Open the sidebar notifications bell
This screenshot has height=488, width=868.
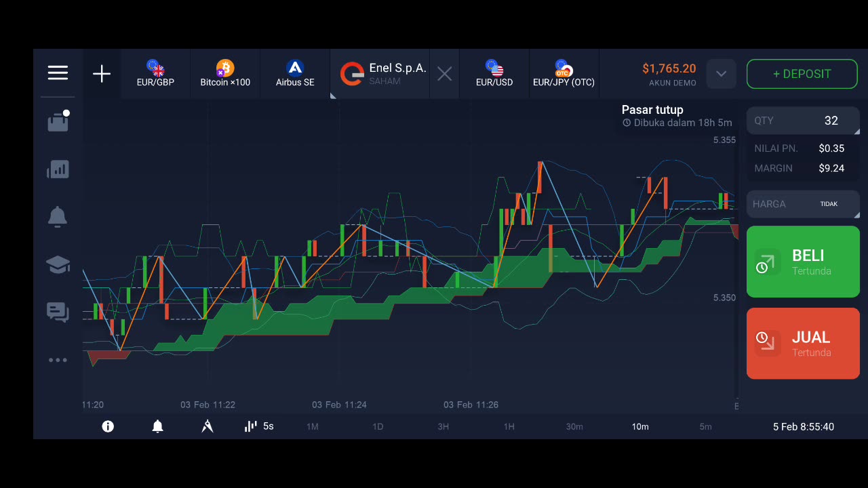pyautogui.click(x=58, y=217)
